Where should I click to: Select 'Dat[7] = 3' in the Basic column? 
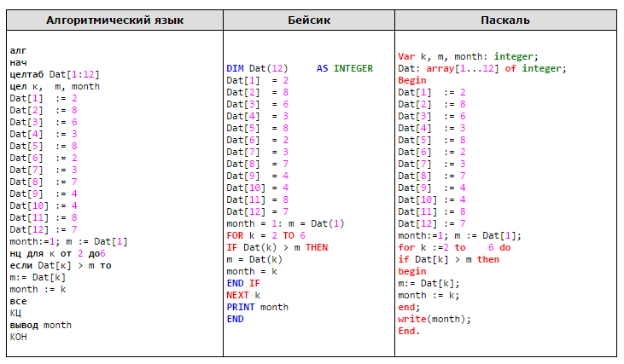click(x=258, y=152)
